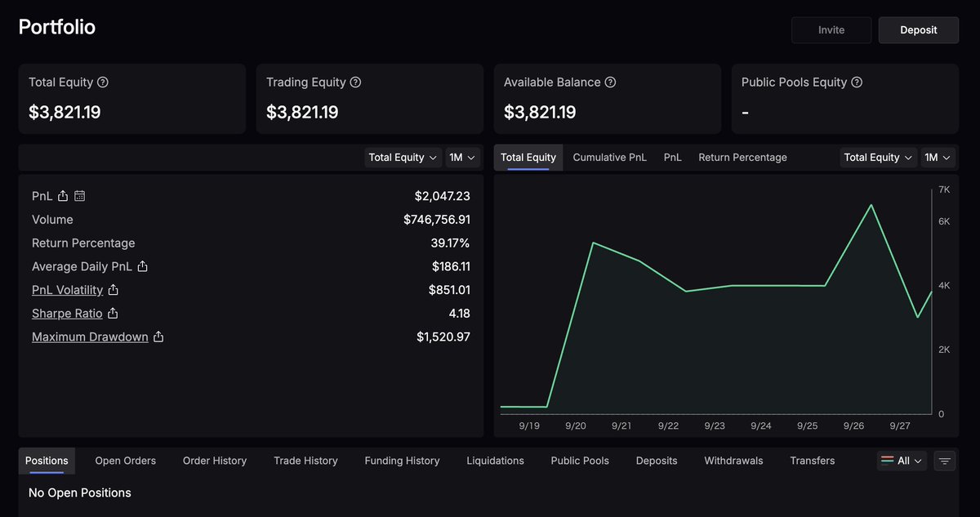Click the PnL value $2,047.23

pos(443,196)
